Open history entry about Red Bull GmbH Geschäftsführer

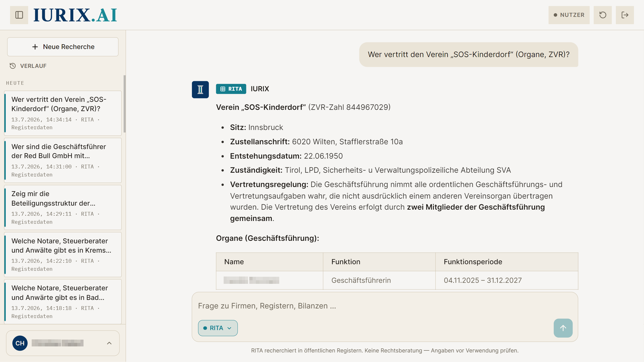[x=63, y=160]
